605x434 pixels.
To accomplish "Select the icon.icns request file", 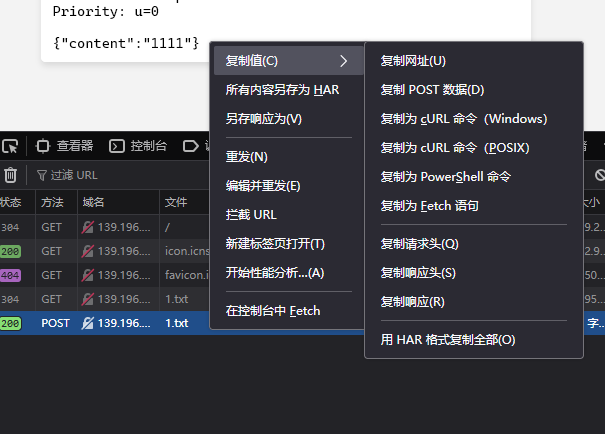I will (x=187, y=252).
